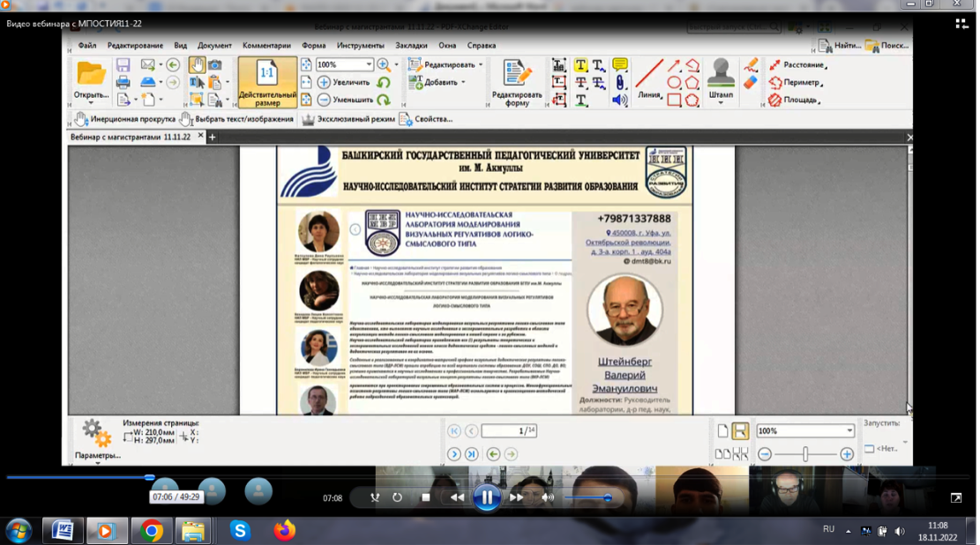Expand the zoom percentage dropdown in toolbar
Image resolution: width=980 pixels, height=545 pixels.
369,65
